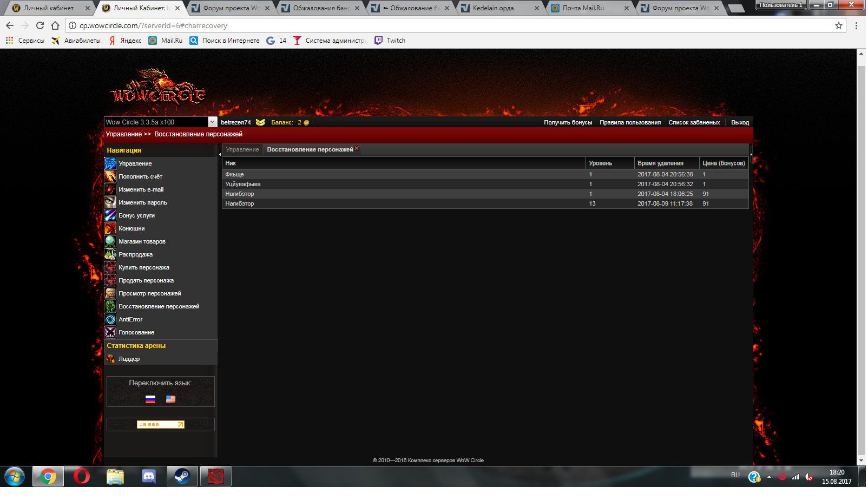
Task: Launch Dota 2 from the taskbar
Action: (x=216, y=476)
